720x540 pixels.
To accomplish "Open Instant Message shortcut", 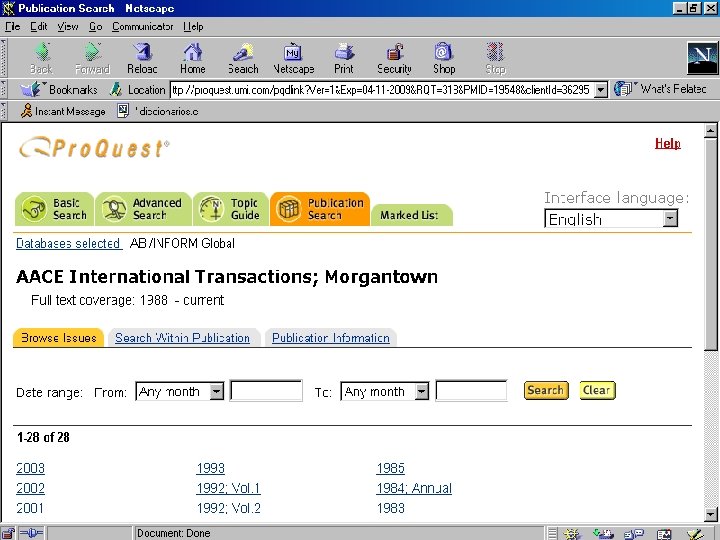I will pyautogui.click(x=63, y=111).
